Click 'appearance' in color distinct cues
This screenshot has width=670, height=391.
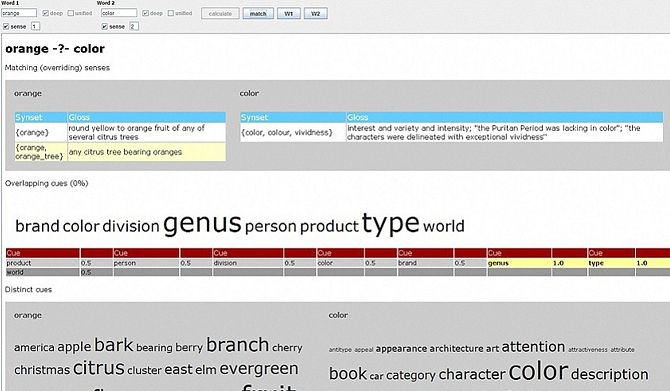401,349
